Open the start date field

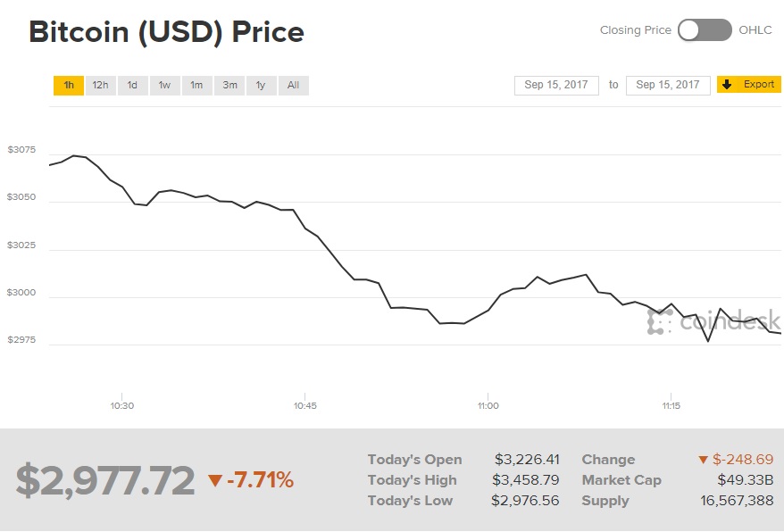click(x=556, y=85)
